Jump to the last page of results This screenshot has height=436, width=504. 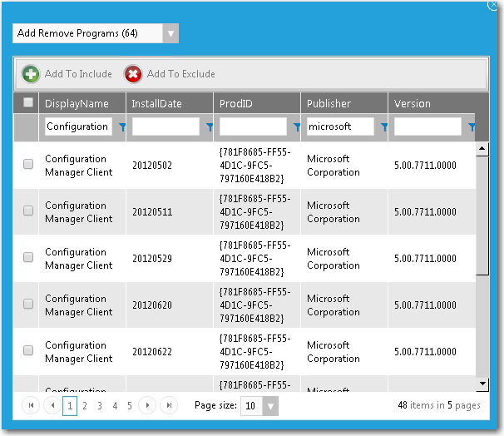pos(169,405)
